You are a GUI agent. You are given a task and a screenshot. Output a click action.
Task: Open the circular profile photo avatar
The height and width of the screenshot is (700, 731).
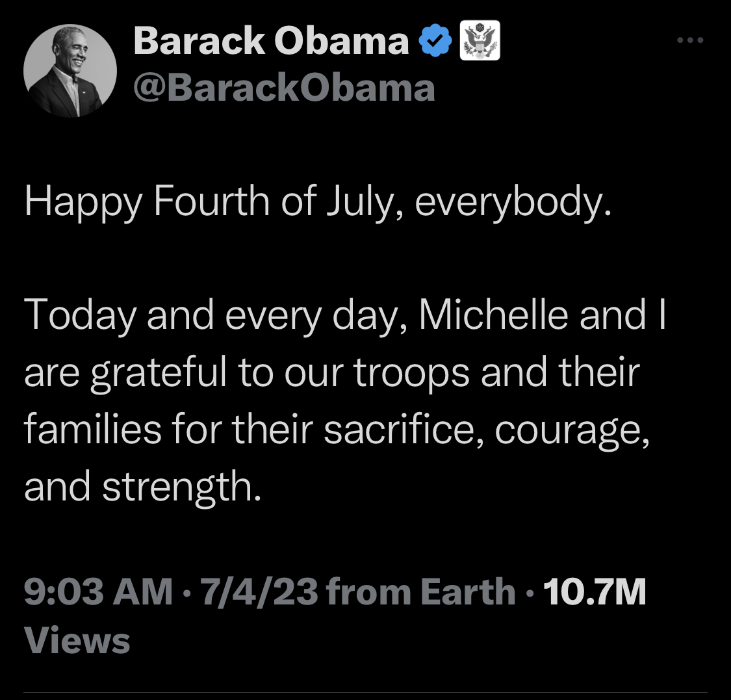(x=70, y=70)
